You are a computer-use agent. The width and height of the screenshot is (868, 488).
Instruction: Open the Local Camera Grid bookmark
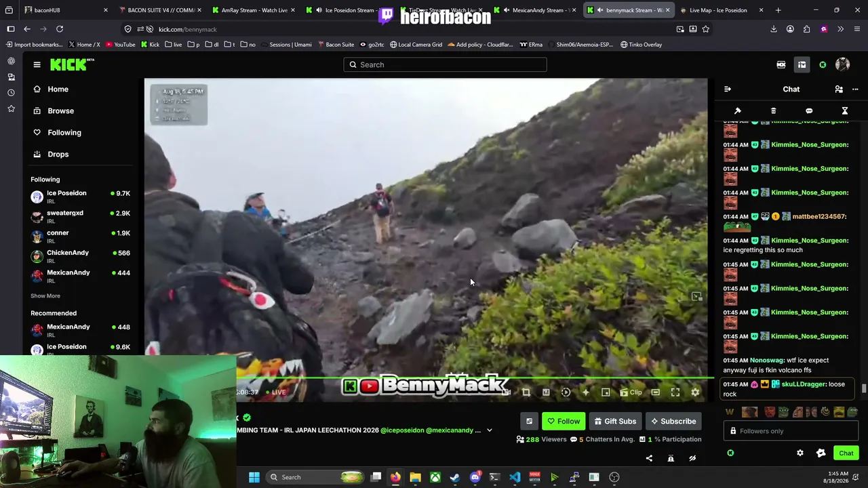click(x=416, y=45)
